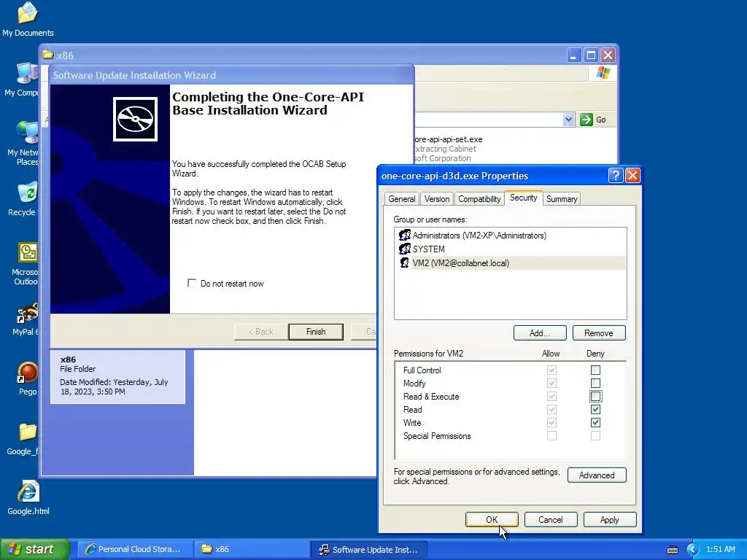The image size is (747, 560).
Task: Click the Properties dialog help question icon
Action: point(616,176)
